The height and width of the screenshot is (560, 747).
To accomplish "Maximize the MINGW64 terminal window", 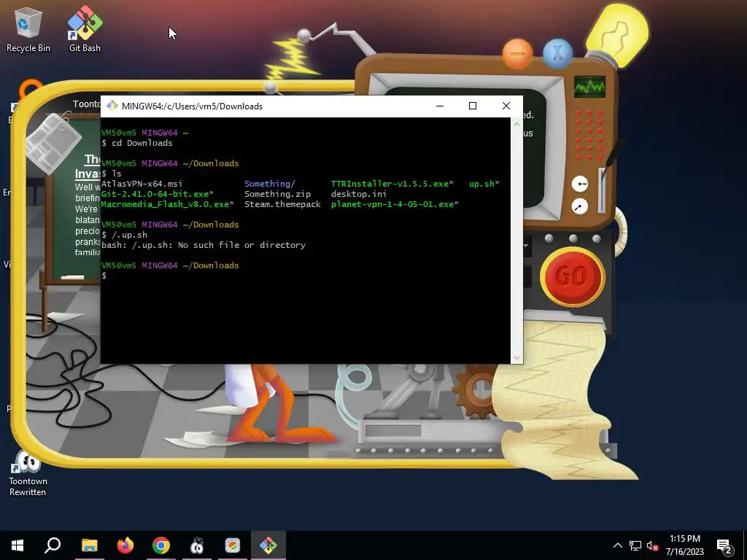I will point(473,106).
